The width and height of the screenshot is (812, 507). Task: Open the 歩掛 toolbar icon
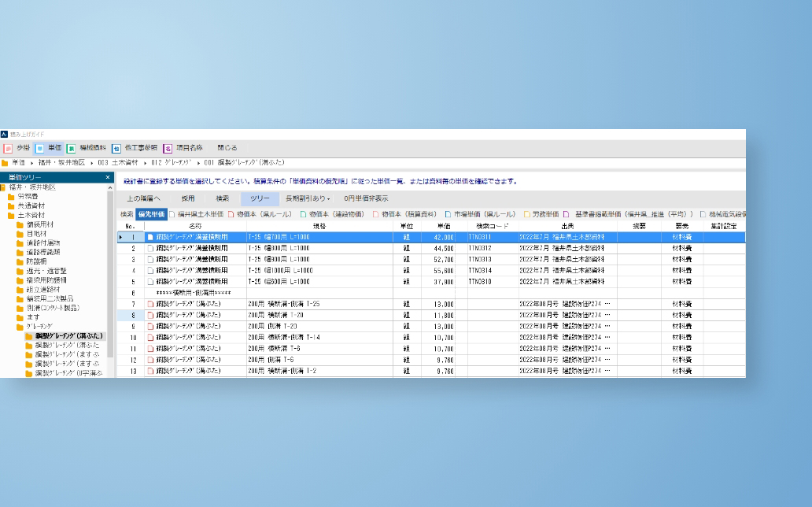coord(8,148)
